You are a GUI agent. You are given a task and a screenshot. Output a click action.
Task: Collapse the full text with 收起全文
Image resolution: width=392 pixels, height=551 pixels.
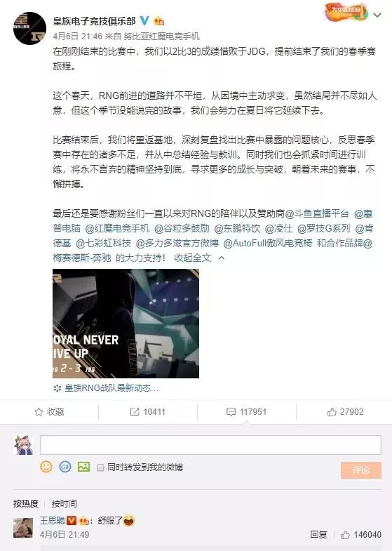(193, 258)
